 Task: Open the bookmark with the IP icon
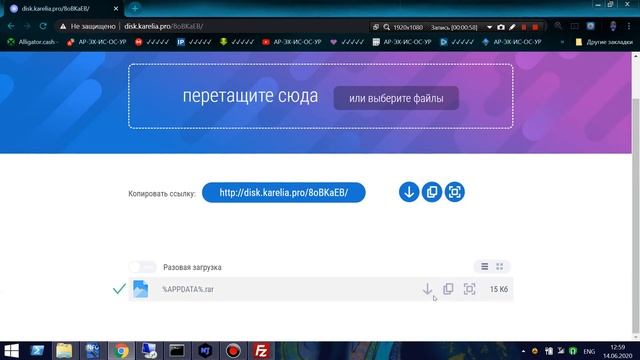click(194, 42)
